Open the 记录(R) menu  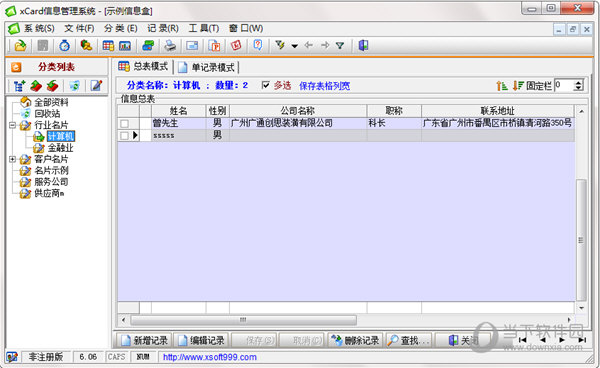(x=163, y=28)
